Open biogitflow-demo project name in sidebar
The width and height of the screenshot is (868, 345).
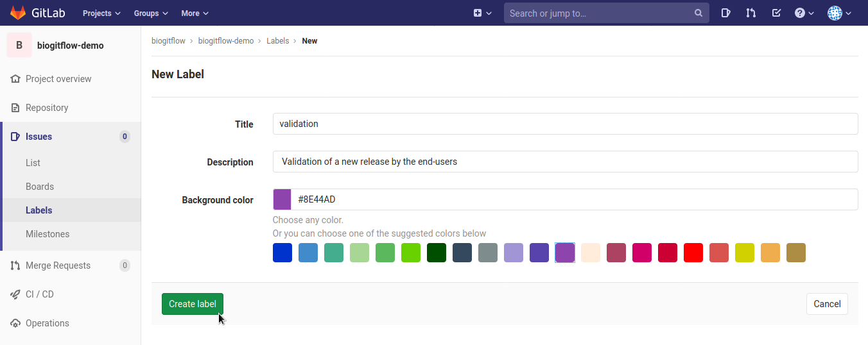71,46
